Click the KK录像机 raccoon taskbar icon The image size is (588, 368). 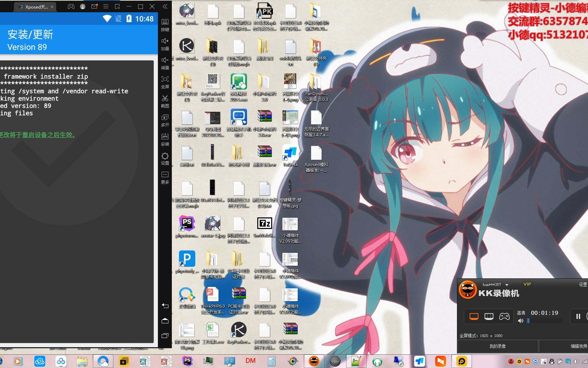click(x=314, y=361)
